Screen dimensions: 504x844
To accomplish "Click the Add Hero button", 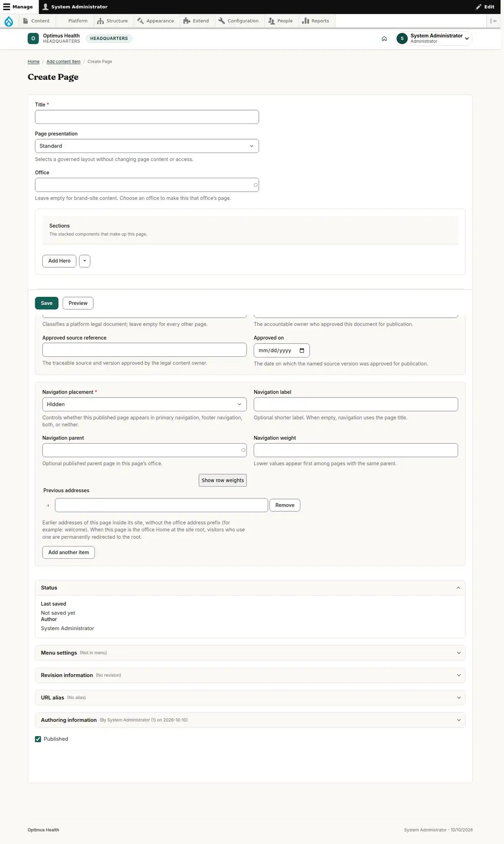I will 59,261.
